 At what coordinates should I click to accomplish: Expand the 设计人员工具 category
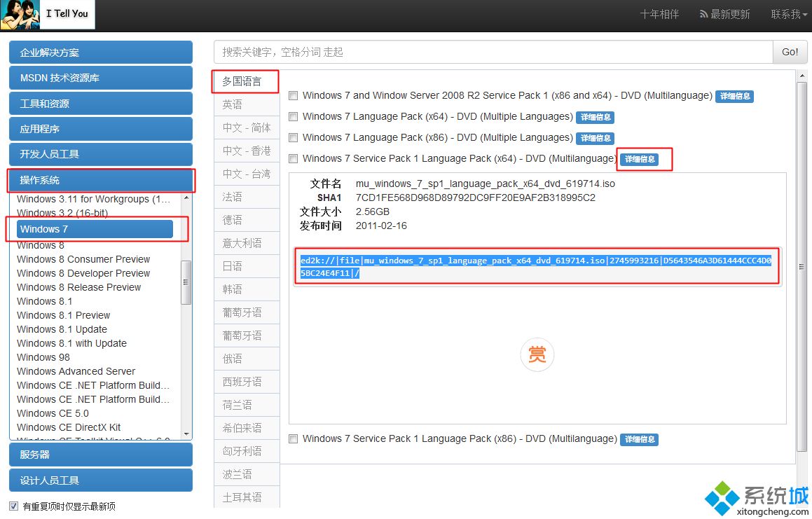pyautogui.click(x=100, y=480)
